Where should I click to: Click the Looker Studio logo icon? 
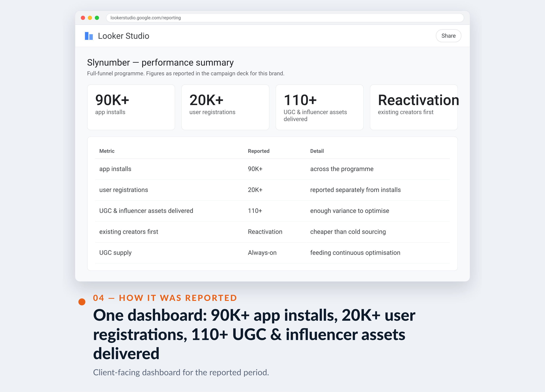89,36
